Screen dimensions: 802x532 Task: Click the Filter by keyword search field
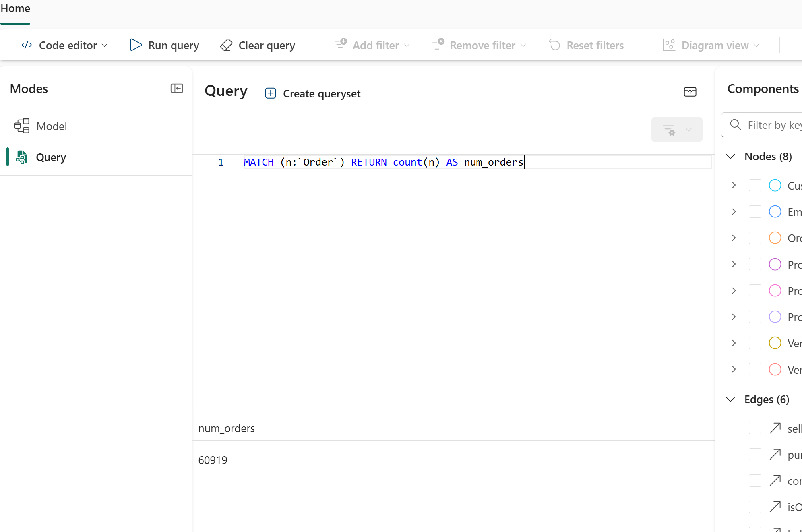tap(773, 125)
